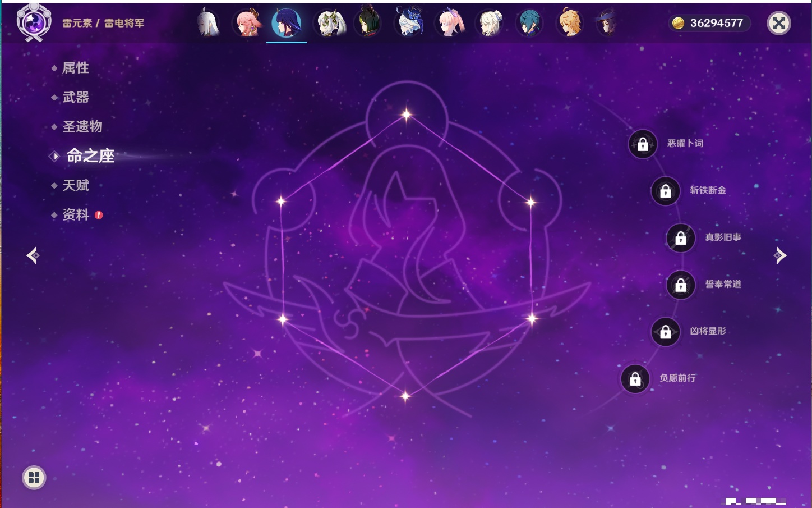The height and width of the screenshot is (508, 812).
Task: Select white-haired character with bun portrait
Action: 490,23
